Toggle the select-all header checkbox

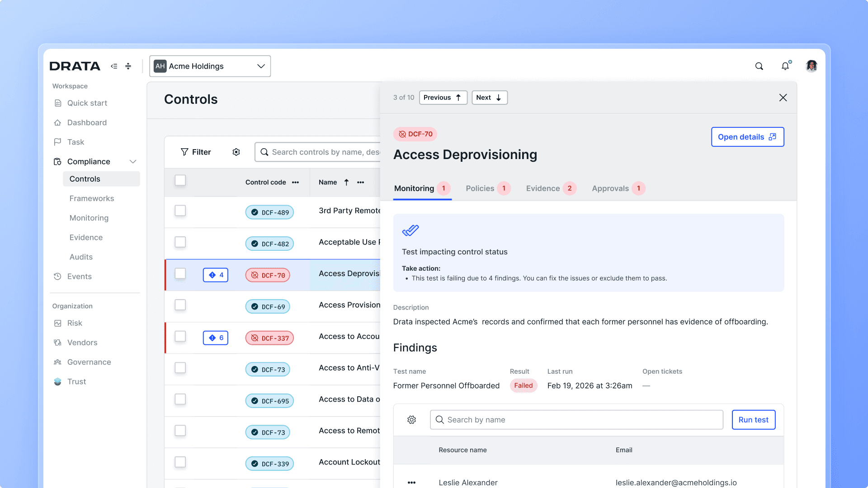tap(180, 180)
